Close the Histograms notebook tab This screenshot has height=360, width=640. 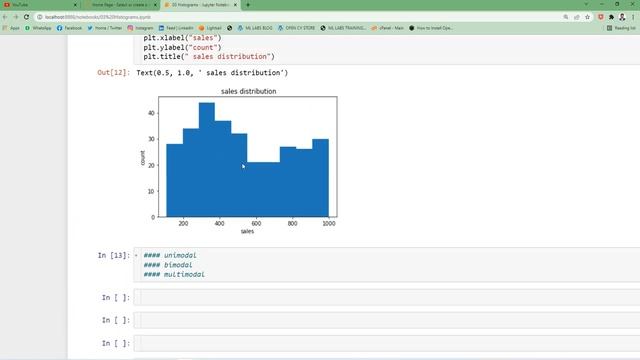[x=235, y=5]
